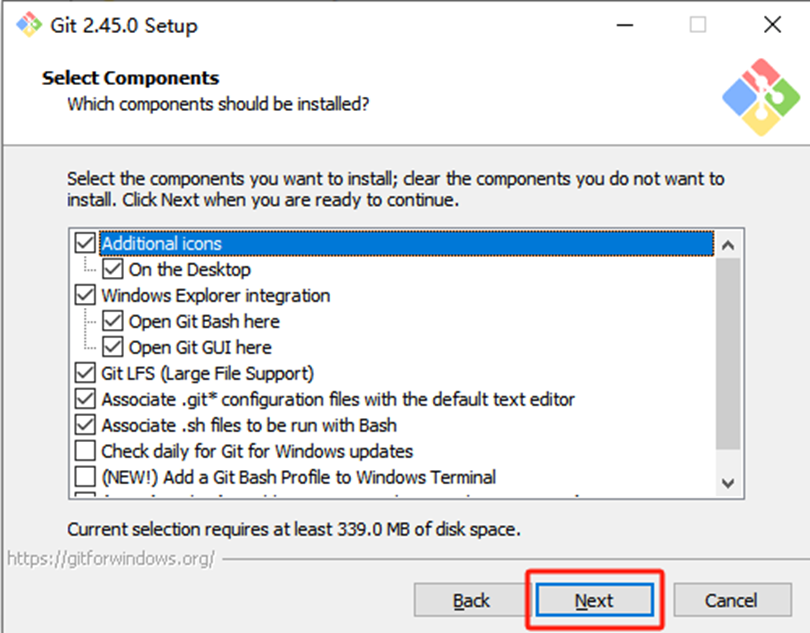Open the gitforwindows.org link

click(111, 559)
